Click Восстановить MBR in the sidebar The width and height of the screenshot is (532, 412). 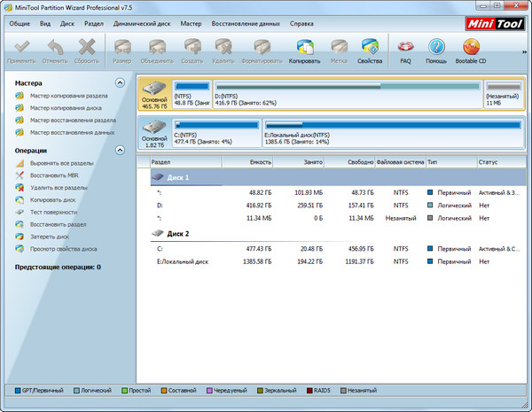(56, 175)
